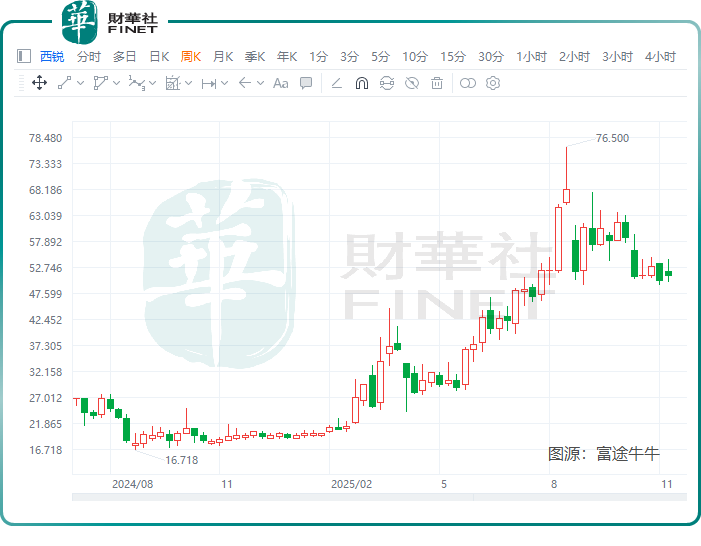Toggle the magnet snap mode
Image resolution: width=701 pixels, height=546 pixels.
[362, 83]
